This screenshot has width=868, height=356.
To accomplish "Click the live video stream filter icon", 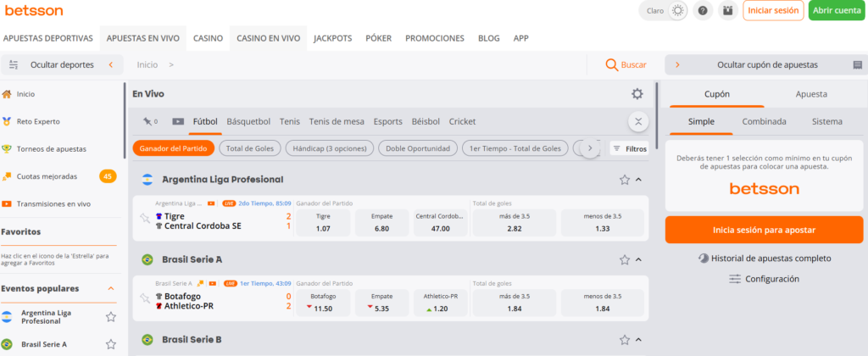I will click(178, 121).
